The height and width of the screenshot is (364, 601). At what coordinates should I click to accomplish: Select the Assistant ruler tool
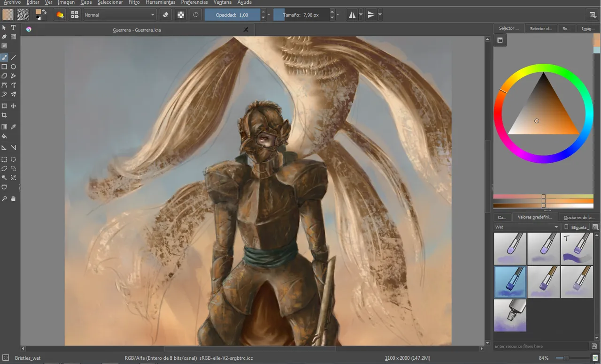tap(4, 148)
